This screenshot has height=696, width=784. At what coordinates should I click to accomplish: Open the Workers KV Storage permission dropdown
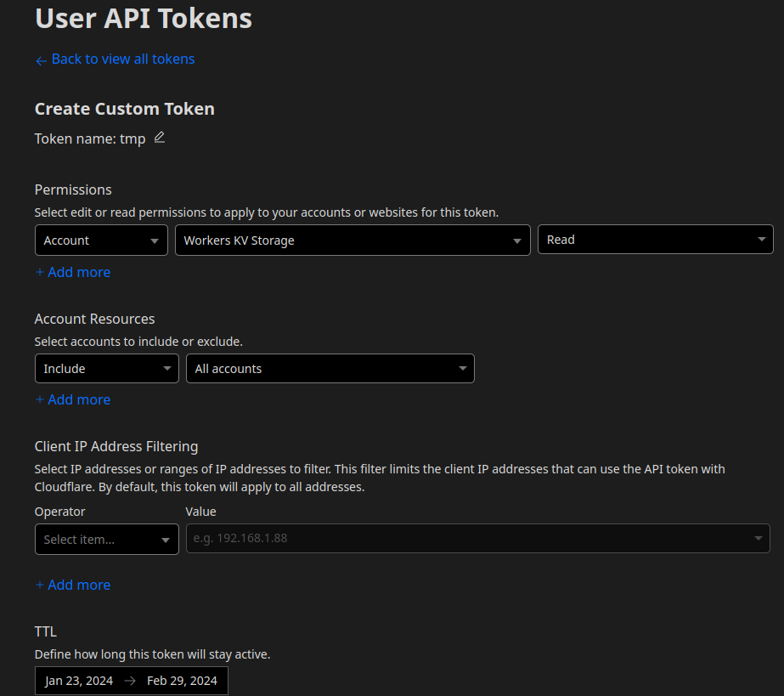[353, 240]
